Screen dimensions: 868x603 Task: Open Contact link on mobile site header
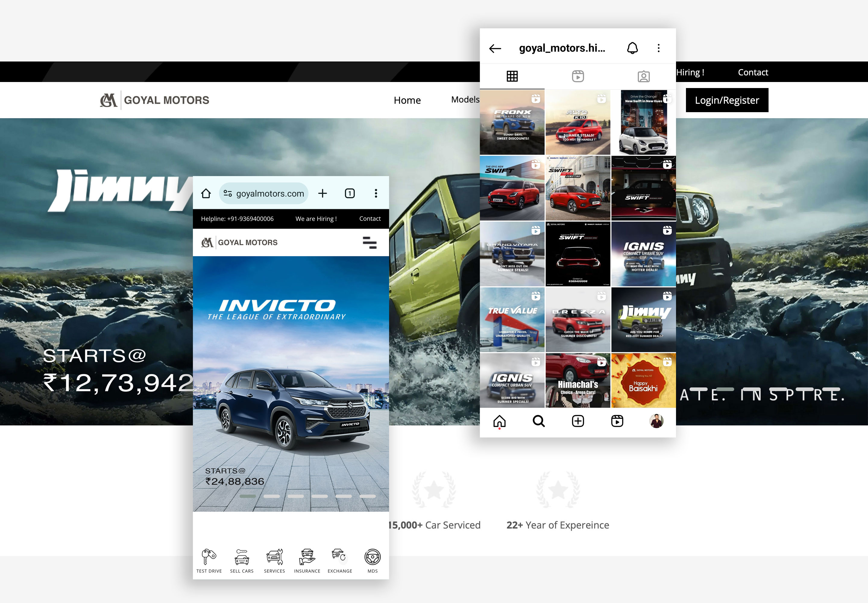370,219
